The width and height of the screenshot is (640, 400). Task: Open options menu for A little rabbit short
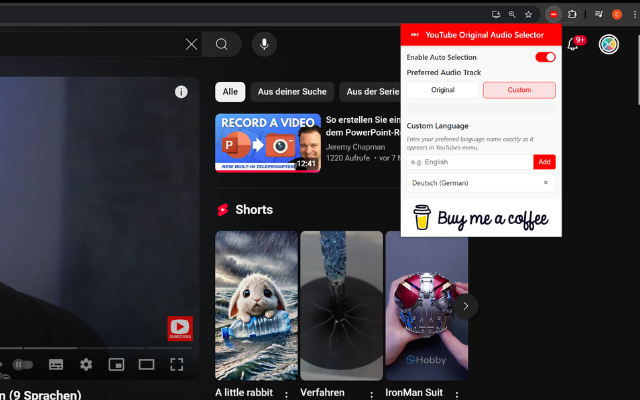[x=287, y=395]
